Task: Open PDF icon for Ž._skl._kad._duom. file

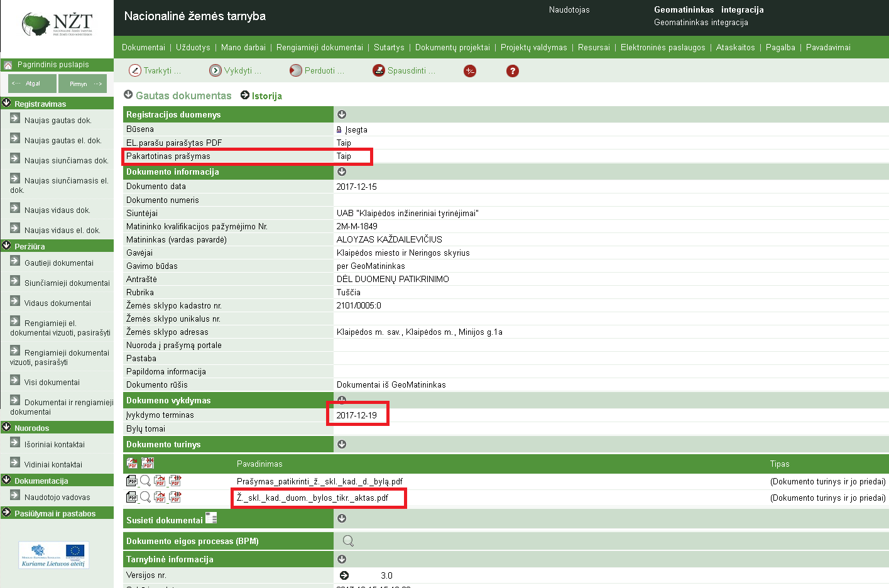Action: pyautogui.click(x=132, y=497)
